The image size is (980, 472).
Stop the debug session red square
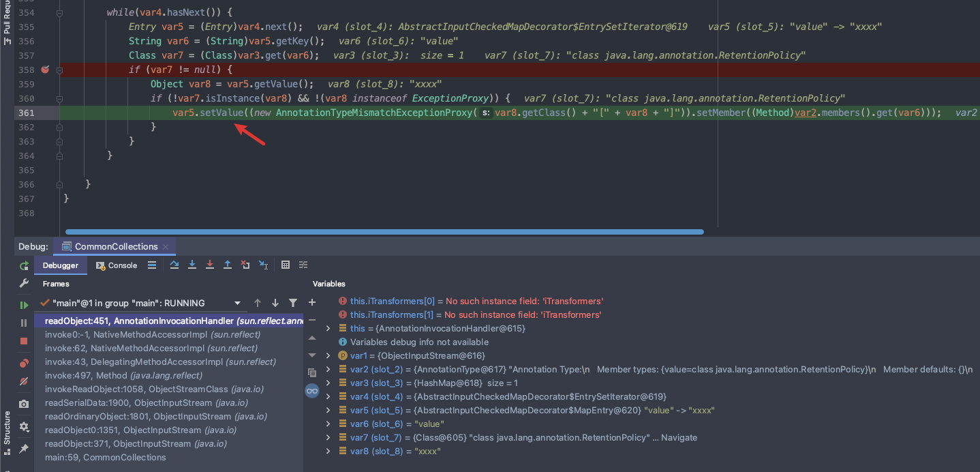click(24, 340)
